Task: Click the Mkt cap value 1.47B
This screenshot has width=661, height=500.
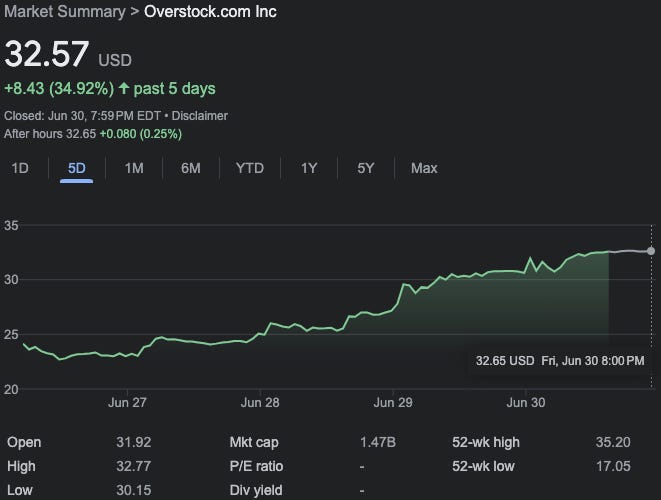Action: click(378, 442)
